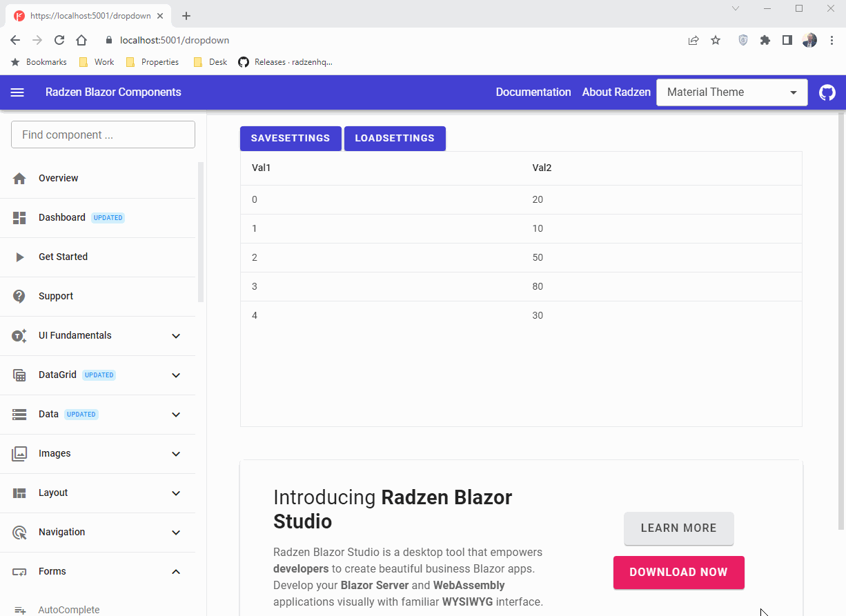Click the Forms icon in sidebar
The image size is (846, 616).
tap(19, 572)
